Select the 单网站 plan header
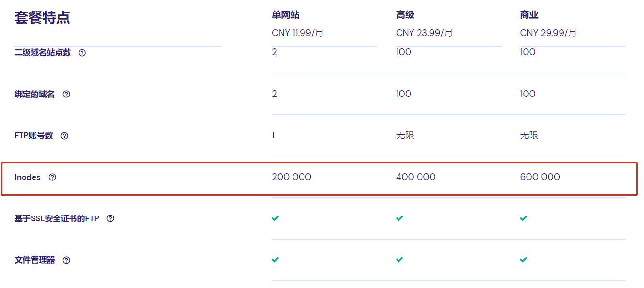Viewport: 644px width, 288px height. tap(285, 15)
